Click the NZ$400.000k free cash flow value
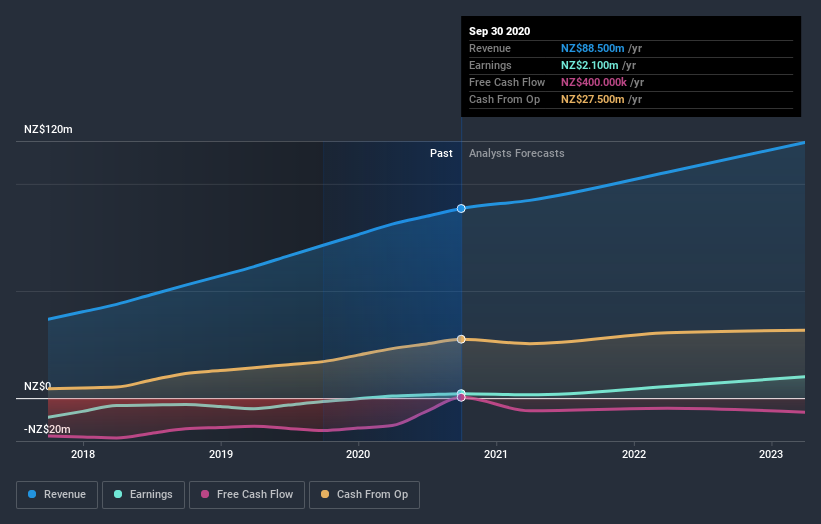 pos(594,82)
